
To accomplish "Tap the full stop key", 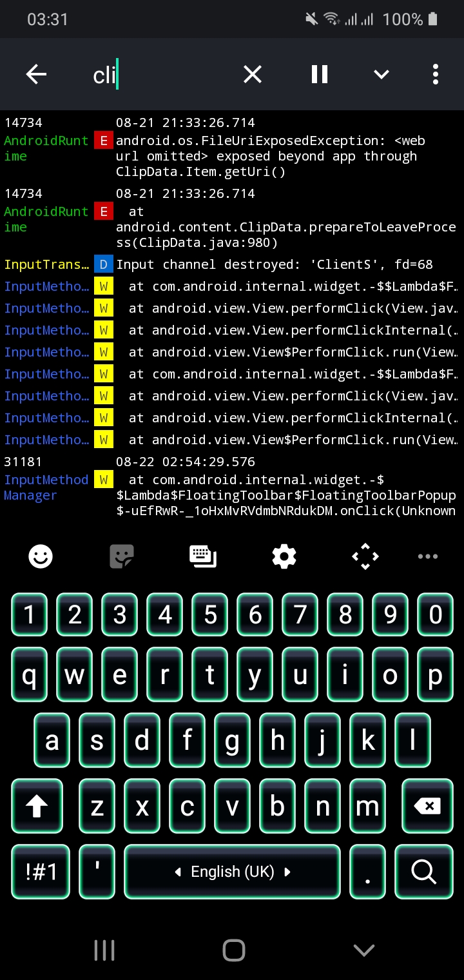I will (367, 872).
